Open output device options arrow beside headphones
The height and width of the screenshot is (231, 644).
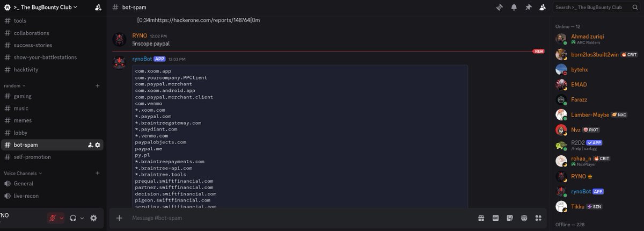(x=82, y=218)
